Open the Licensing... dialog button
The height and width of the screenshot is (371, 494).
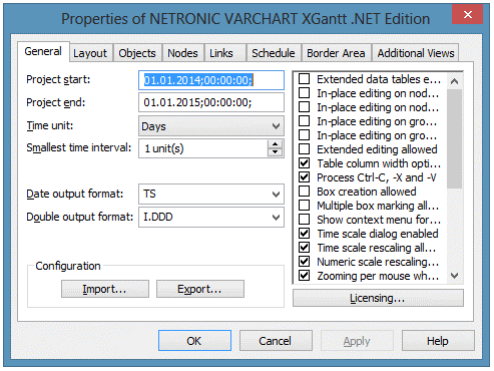[x=378, y=298]
